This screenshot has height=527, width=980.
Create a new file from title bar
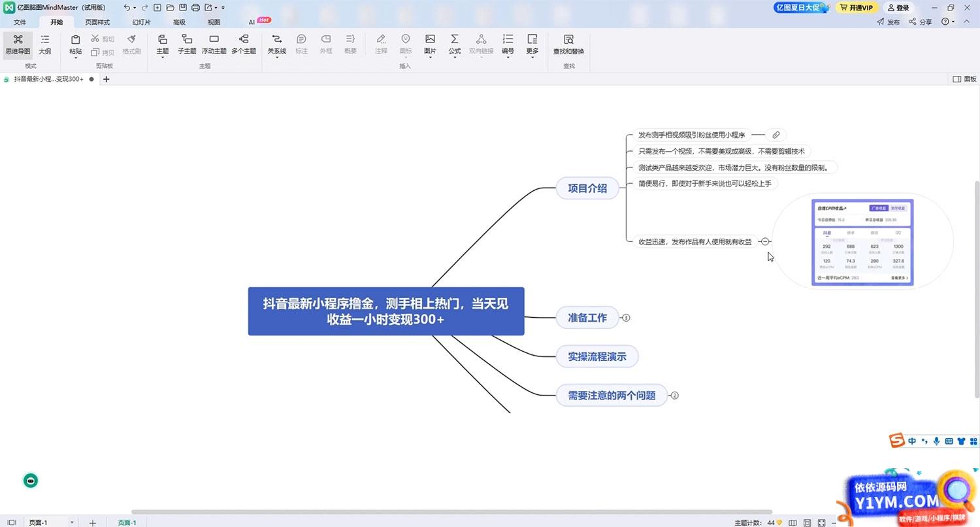coord(157,8)
